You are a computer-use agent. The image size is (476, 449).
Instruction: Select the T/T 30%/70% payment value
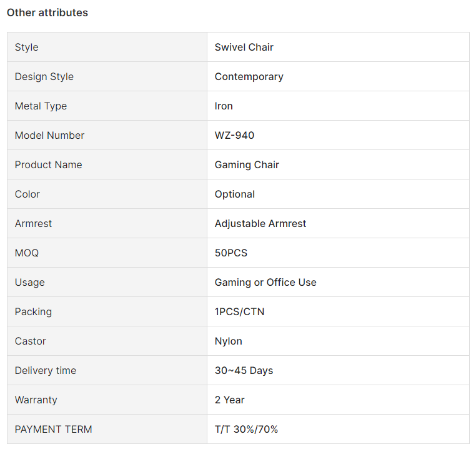(x=246, y=429)
